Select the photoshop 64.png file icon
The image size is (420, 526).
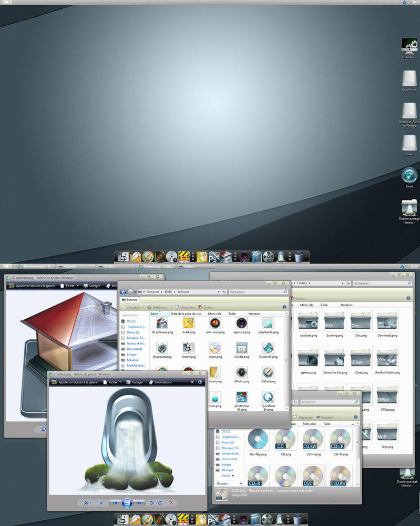click(x=241, y=397)
